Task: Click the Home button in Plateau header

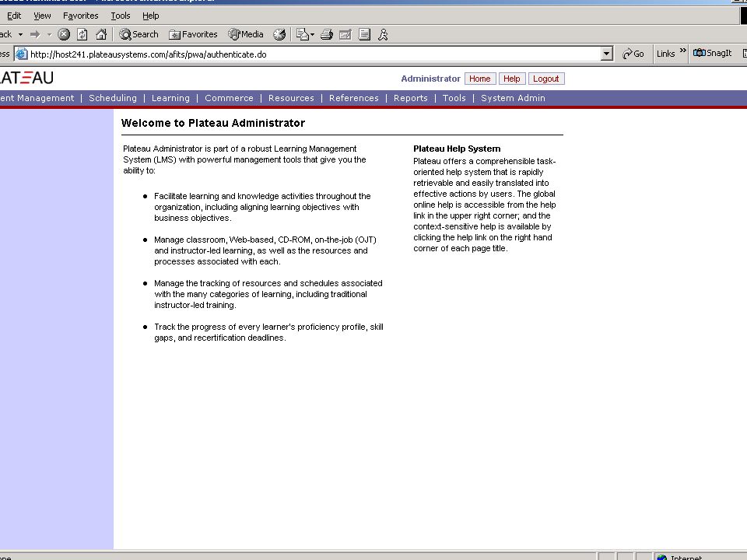Action: coord(480,79)
